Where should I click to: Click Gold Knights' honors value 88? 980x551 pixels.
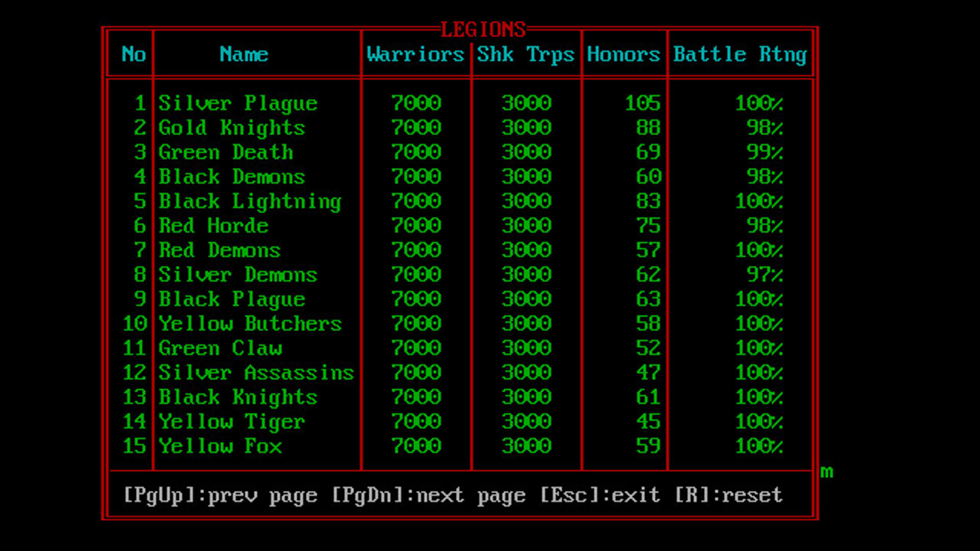(648, 128)
